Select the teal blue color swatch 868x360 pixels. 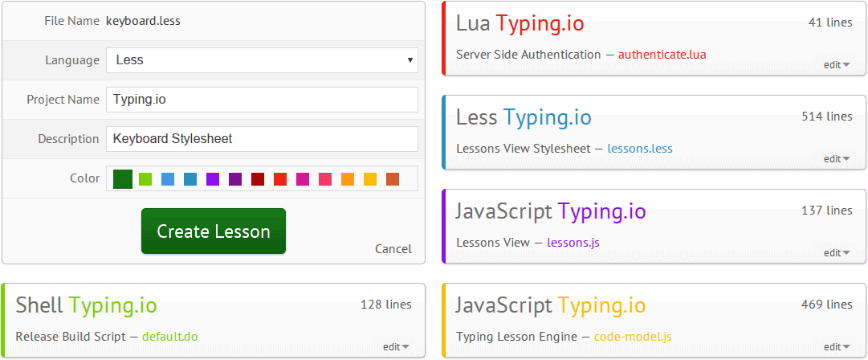pyautogui.click(x=189, y=179)
